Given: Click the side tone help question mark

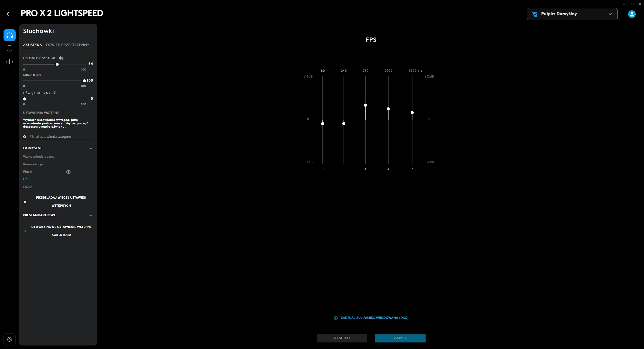Looking at the screenshot, I should coord(55,93).
